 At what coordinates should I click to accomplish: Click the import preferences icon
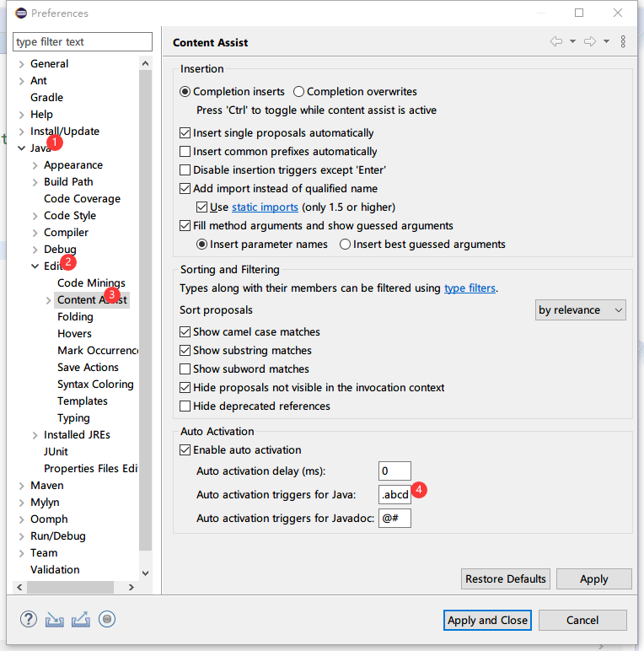point(54,620)
